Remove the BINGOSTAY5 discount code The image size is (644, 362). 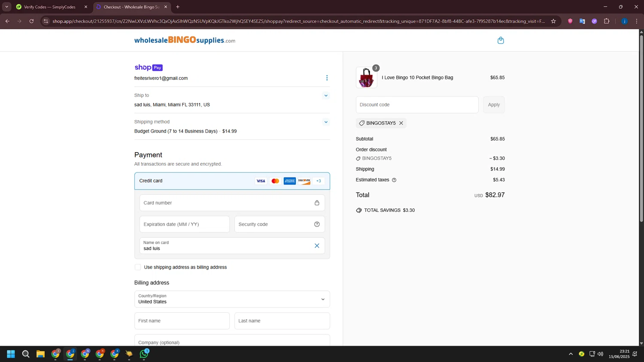pyautogui.click(x=401, y=123)
